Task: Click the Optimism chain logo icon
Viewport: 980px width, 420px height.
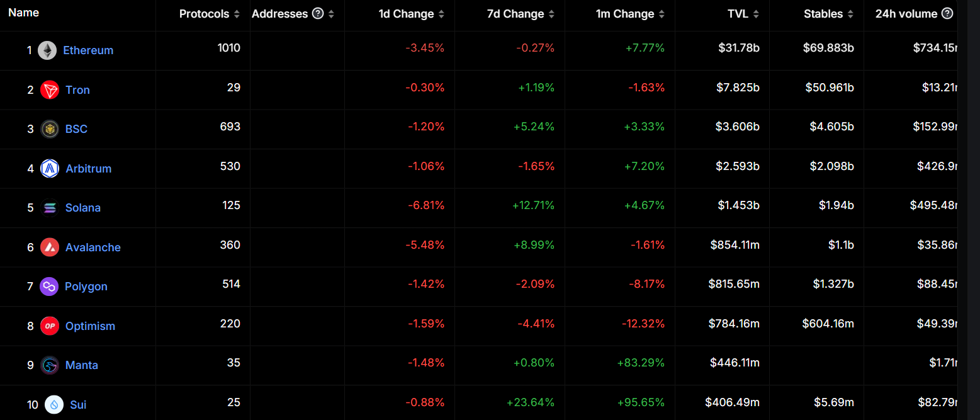Action: pos(50,326)
